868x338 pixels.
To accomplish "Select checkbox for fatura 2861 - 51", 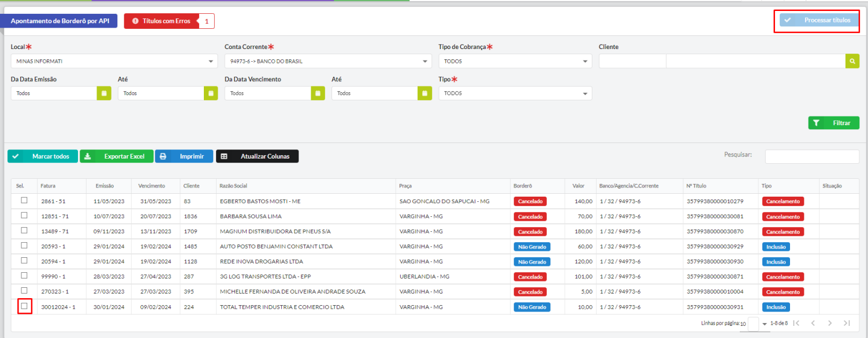I will (24, 200).
